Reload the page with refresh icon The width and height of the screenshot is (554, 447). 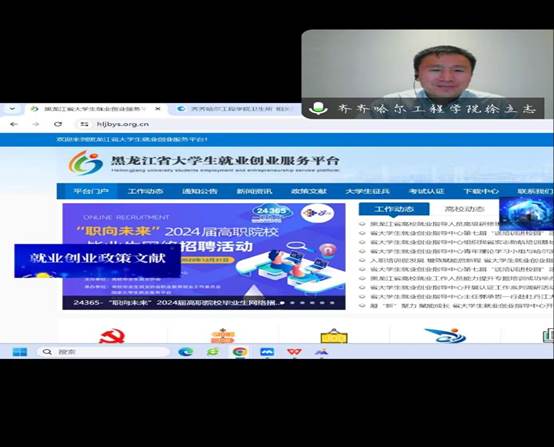click(58, 124)
